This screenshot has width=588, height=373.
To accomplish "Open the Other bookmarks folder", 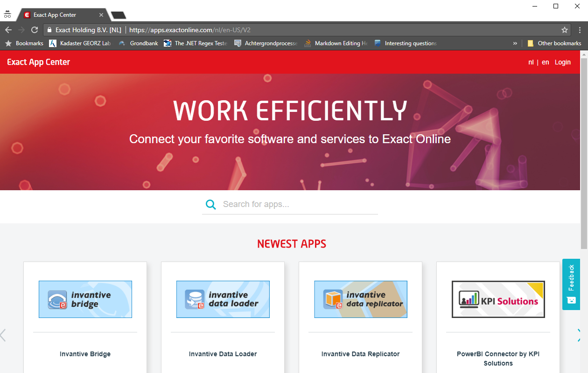I will tap(554, 43).
